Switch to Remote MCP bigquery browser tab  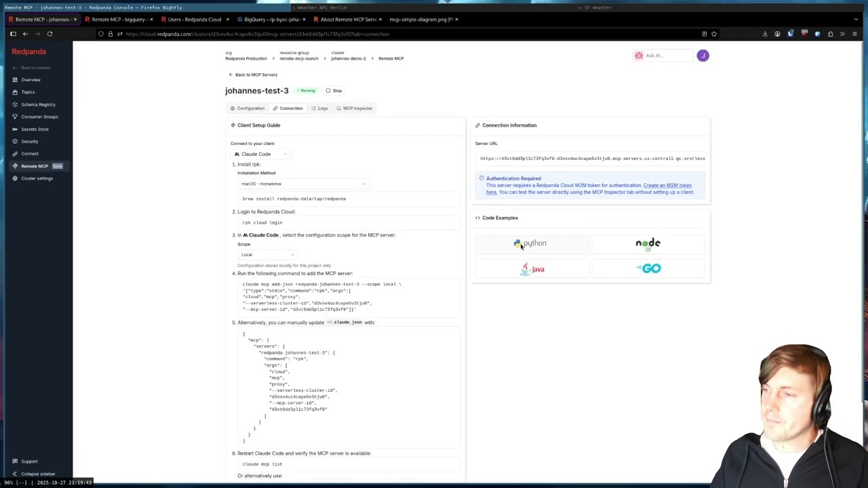pos(119,20)
